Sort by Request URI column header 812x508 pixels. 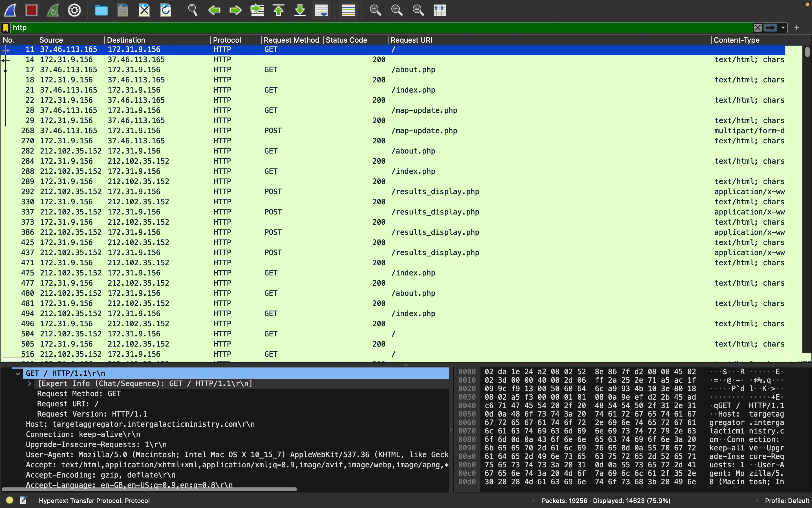(549, 40)
